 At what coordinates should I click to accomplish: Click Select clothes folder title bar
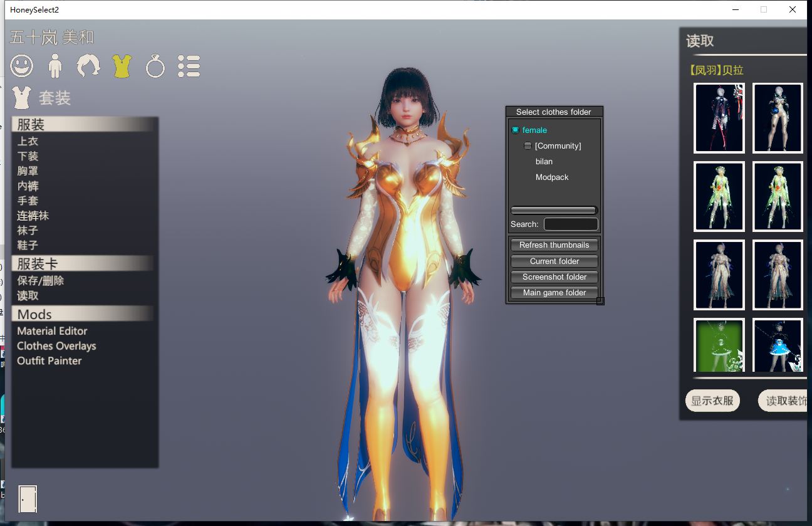tap(554, 112)
